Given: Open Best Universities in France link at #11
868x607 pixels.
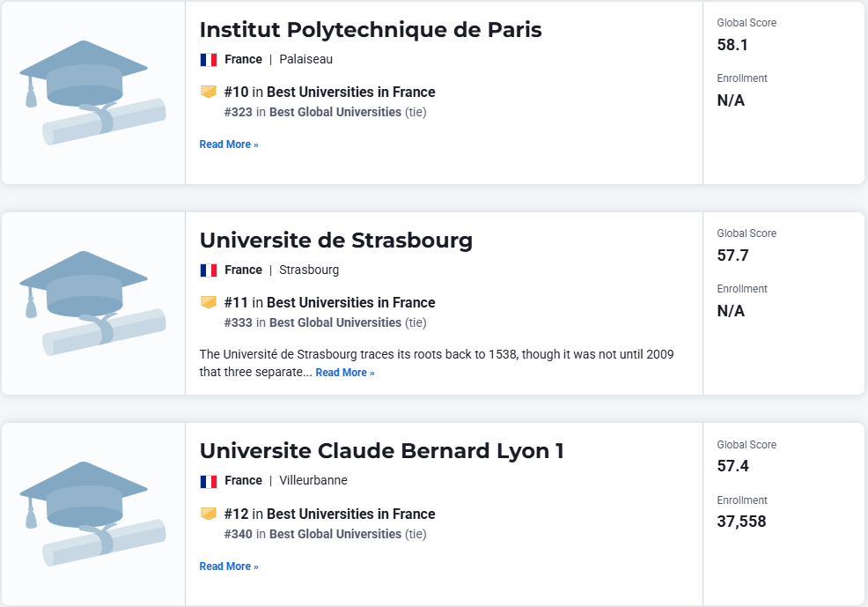Looking at the screenshot, I should 351,302.
